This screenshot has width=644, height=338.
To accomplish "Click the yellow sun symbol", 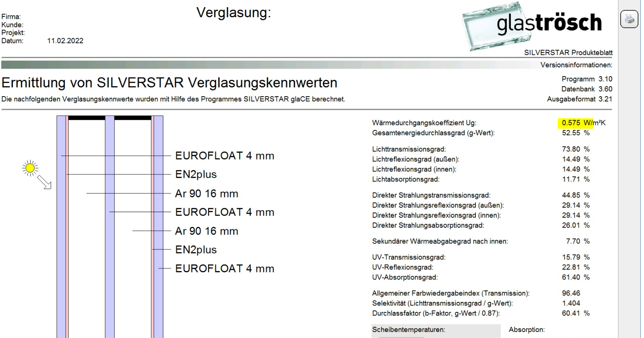I will coord(30,168).
